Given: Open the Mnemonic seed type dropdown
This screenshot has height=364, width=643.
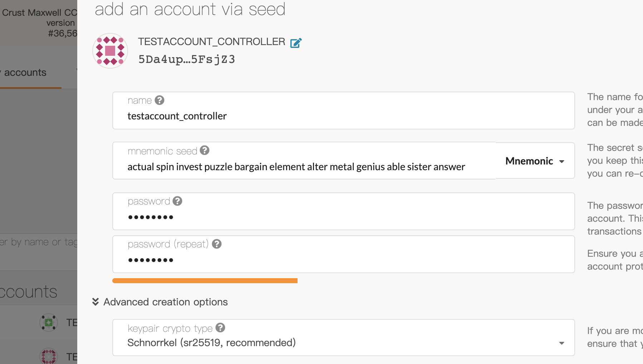Looking at the screenshot, I should (535, 161).
